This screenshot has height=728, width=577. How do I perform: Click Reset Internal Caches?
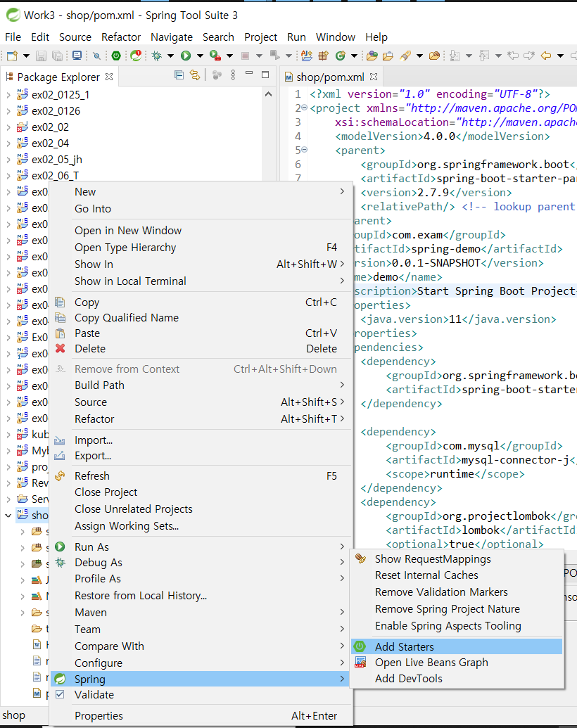(x=457, y=575)
